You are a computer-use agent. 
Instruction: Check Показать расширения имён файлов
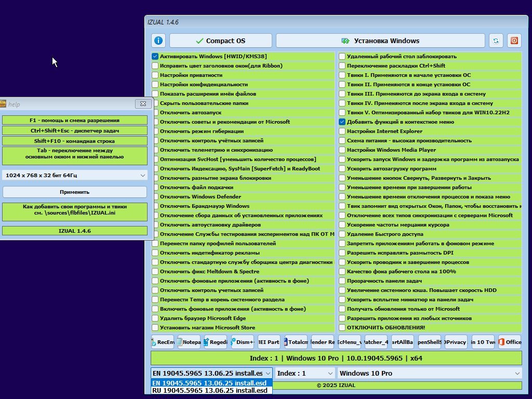155,94
